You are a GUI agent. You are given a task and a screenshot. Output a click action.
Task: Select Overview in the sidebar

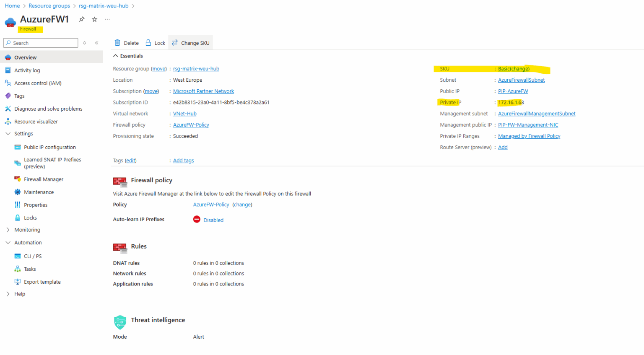point(26,57)
